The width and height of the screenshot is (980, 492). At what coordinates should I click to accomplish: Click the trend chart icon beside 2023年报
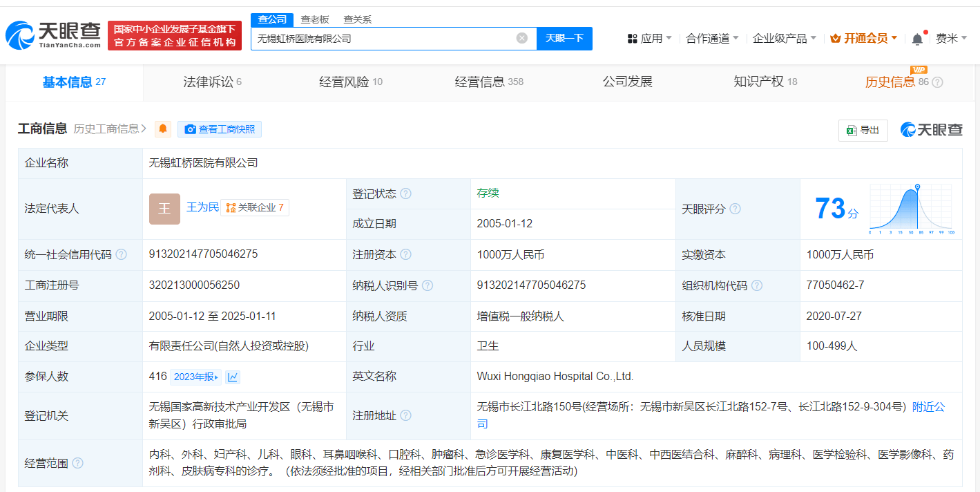[233, 377]
